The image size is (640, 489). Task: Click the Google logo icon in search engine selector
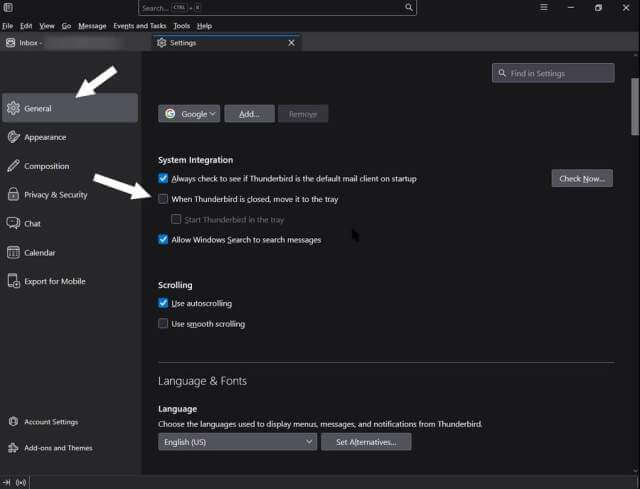(x=170, y=113)
